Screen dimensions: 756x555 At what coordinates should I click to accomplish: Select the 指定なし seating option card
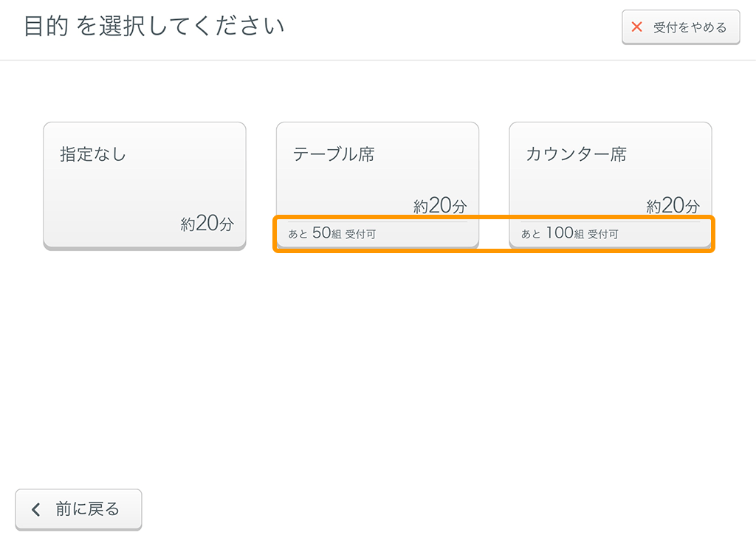tap(145, 185)
